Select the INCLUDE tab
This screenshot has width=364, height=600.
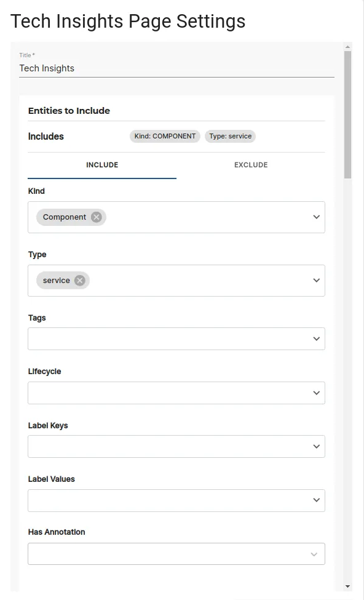click(x=101, y=165)
